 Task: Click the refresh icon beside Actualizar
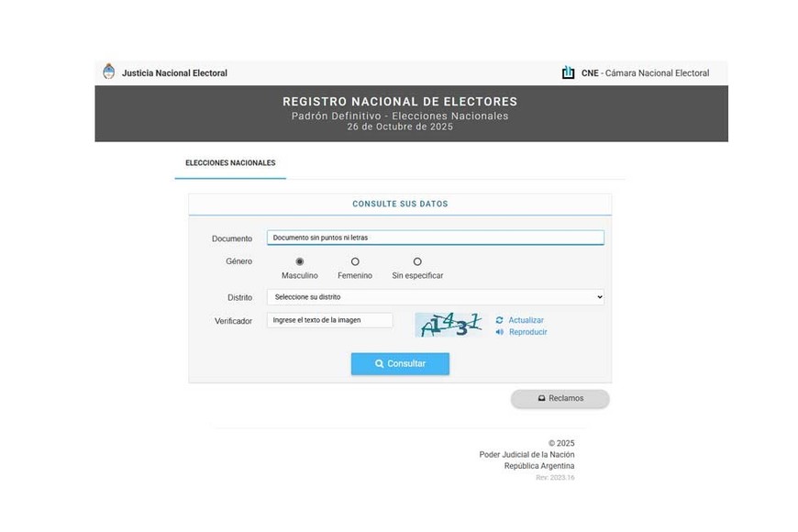[x=500, y=320]
